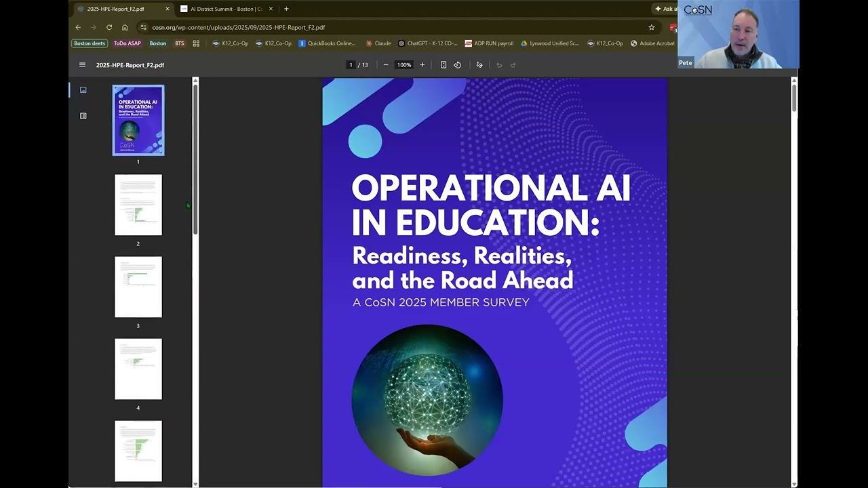Select page 4 thumbnail
Screen dimensions: 868x488
(138, 369)
